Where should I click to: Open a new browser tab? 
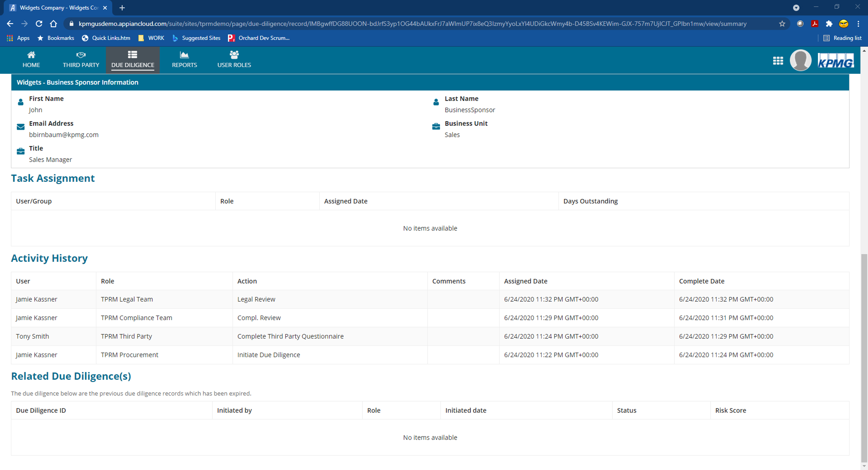pyautogui.click(x=122, y=8)
